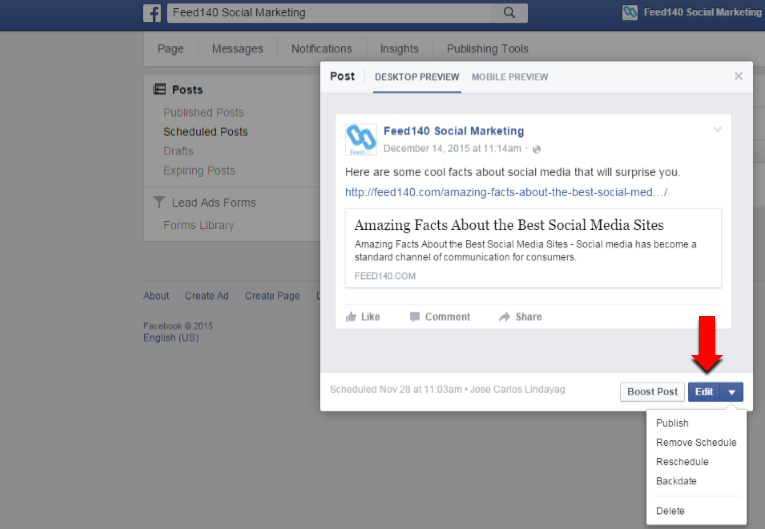Open the Edit button dropdown arrow
This screenshot has height=529, width=765.
tap(732, 392)
